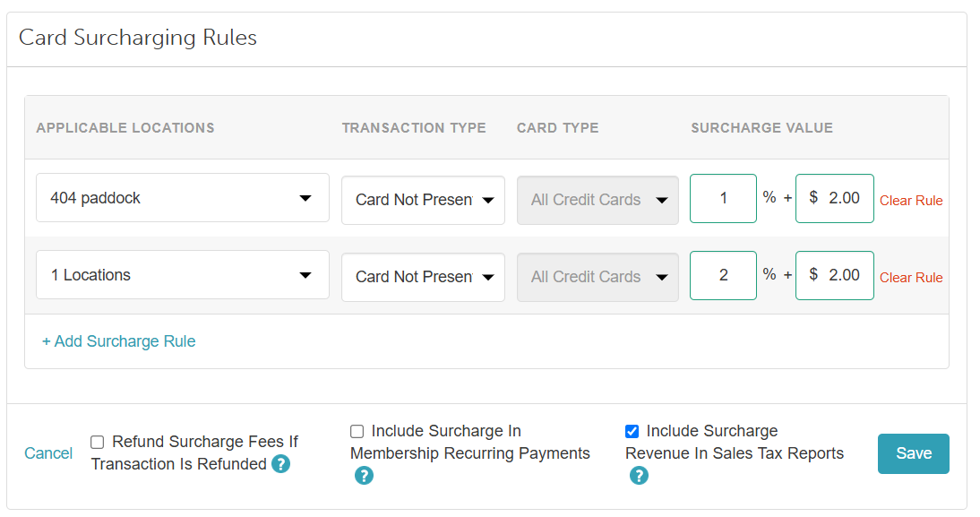The image size is (980, 517).
Task: Clear Rule for the 404 paddock row
Action: (911, 201)
